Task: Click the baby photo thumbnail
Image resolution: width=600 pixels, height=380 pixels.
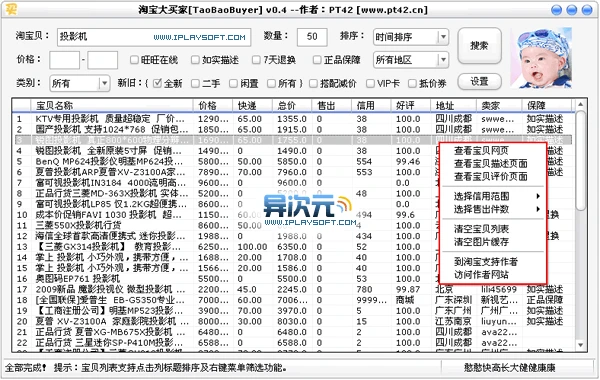Action: pyautogui.click(x=541, y=57)
